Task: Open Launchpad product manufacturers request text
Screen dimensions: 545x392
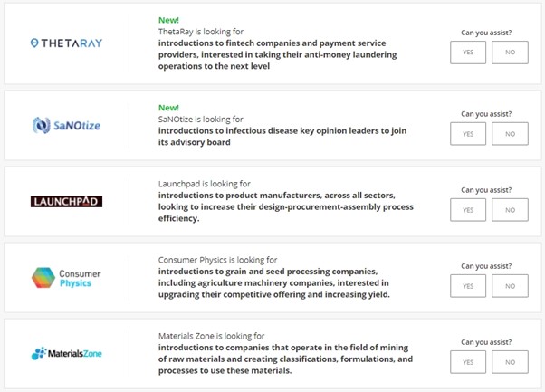Action: (286, 206)
